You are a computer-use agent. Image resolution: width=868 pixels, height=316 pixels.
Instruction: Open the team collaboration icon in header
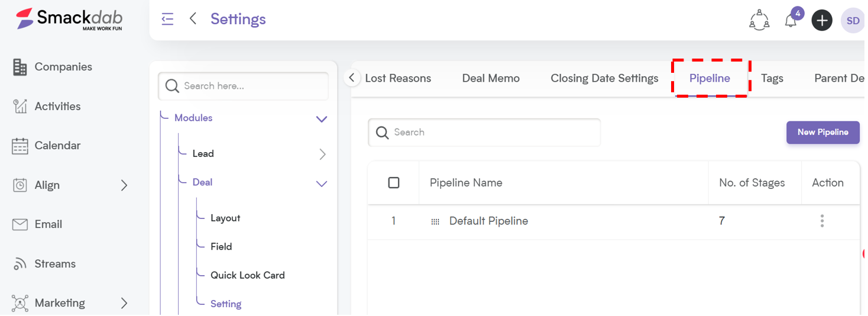[759, 21]
